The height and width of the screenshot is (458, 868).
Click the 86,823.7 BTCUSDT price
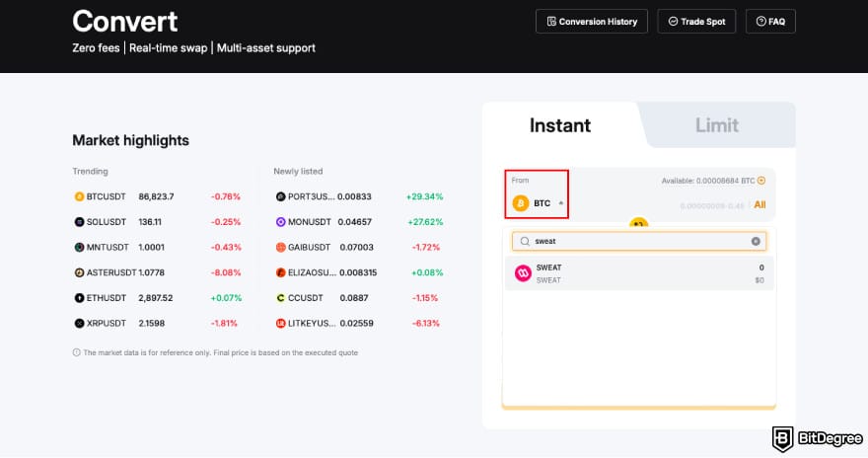tap(156, 196)
